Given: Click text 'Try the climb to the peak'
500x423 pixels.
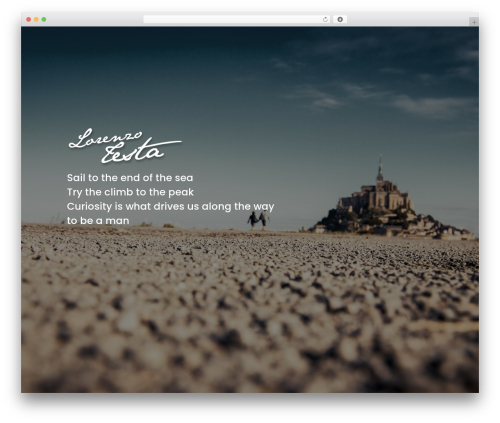Looking at the screenshot, I should (130, 192).
